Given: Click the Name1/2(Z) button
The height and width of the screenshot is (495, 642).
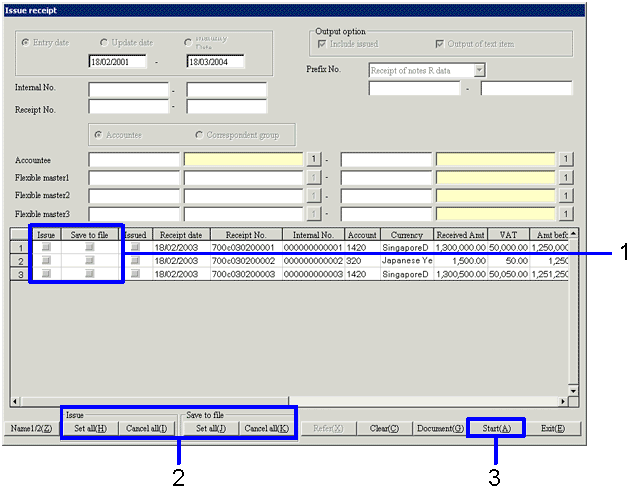Looking at the screenshot, I should coord(30,428).
